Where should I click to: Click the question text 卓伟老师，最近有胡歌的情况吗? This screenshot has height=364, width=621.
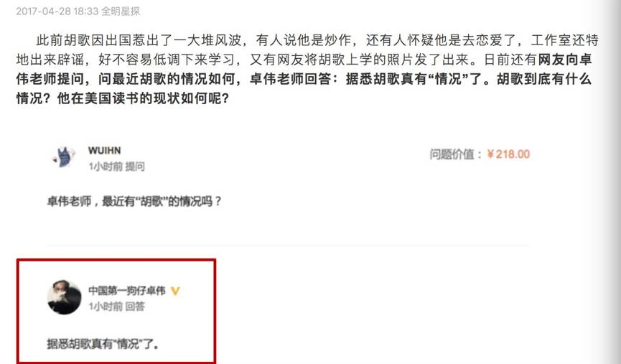click(x=135, y=201)
